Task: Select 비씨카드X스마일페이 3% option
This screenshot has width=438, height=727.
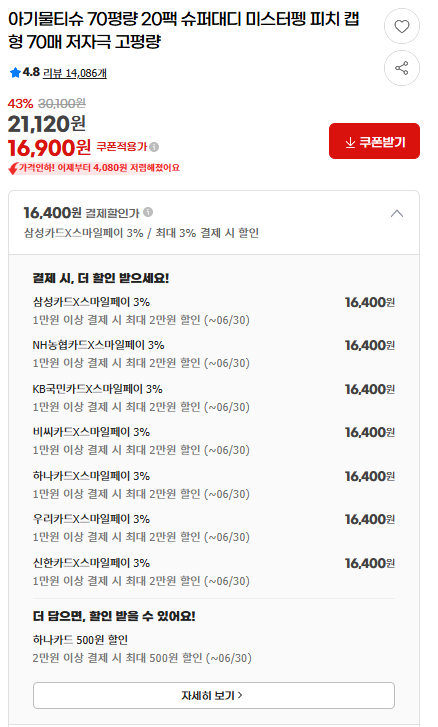Action: point(214,441)
